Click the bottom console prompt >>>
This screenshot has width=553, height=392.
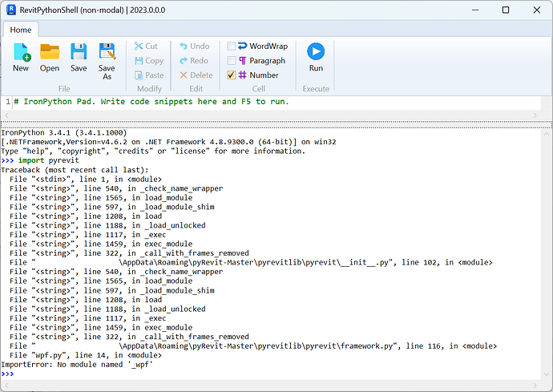7,374
